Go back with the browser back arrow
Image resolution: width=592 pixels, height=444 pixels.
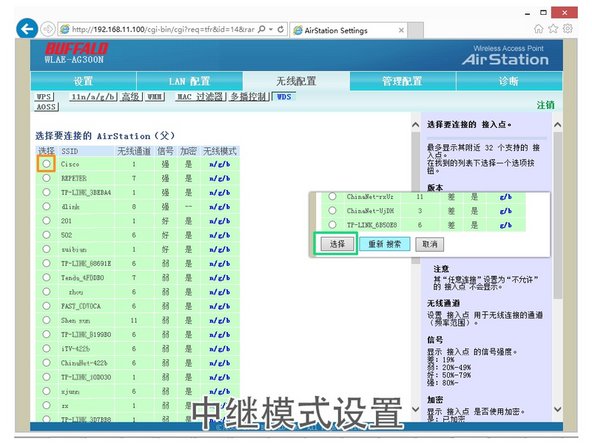point(27,29)
